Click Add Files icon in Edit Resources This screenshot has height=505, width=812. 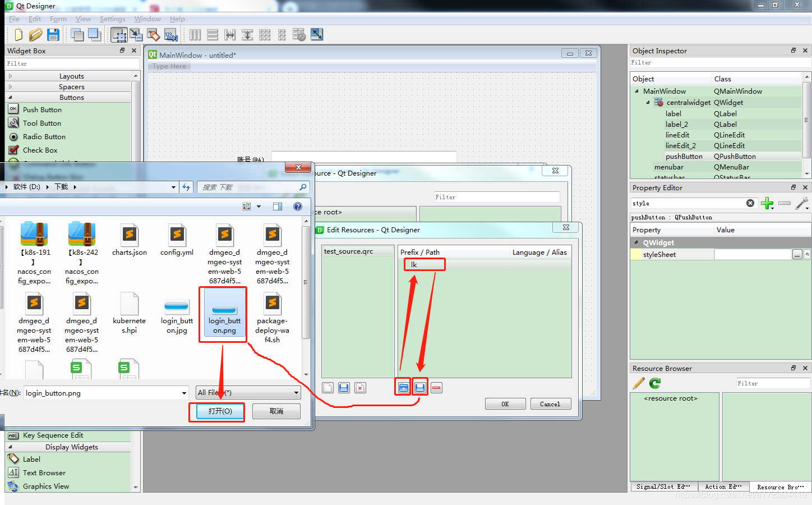point(420,388)
